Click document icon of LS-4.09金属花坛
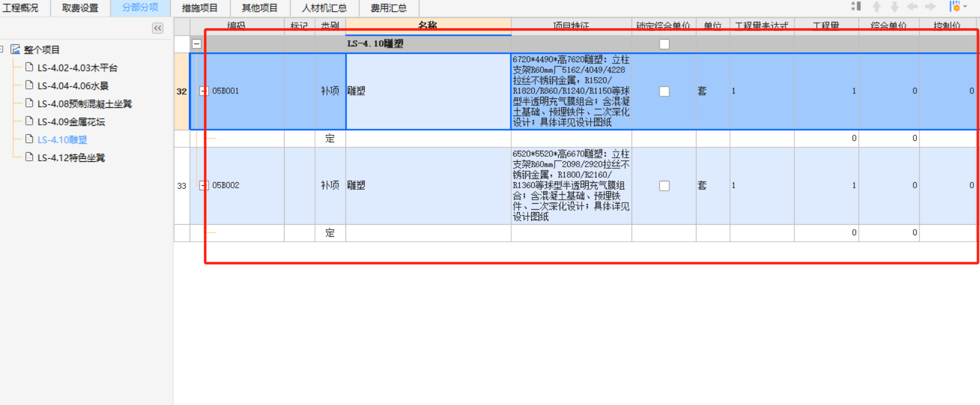This screenshot has width=980, height=405. 29,121
